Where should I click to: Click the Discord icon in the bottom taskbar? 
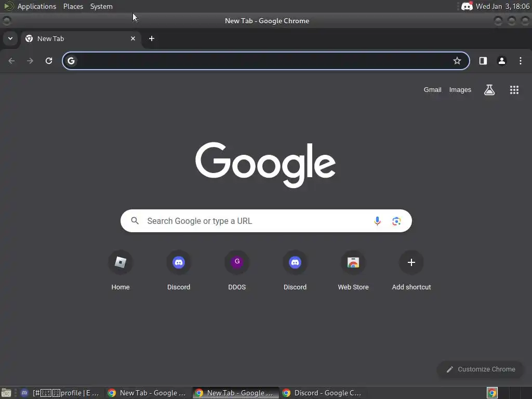[24, 393]
